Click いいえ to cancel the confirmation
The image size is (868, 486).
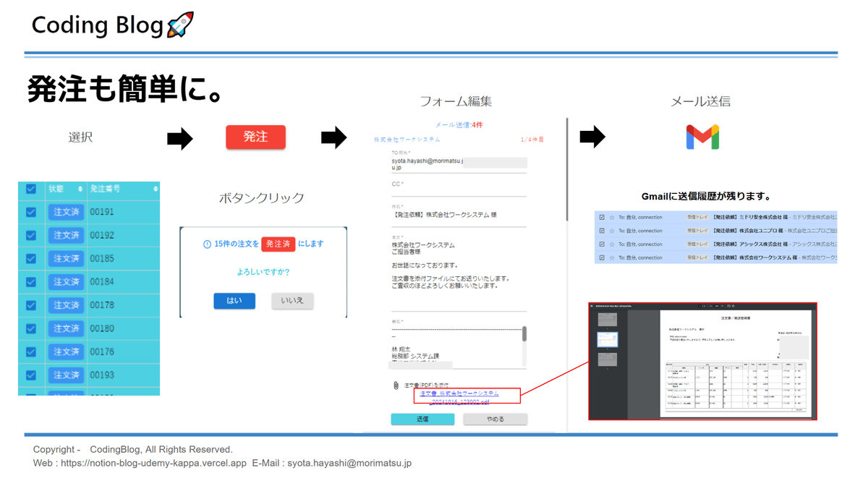pyautogui.click(x=292, y=301)
